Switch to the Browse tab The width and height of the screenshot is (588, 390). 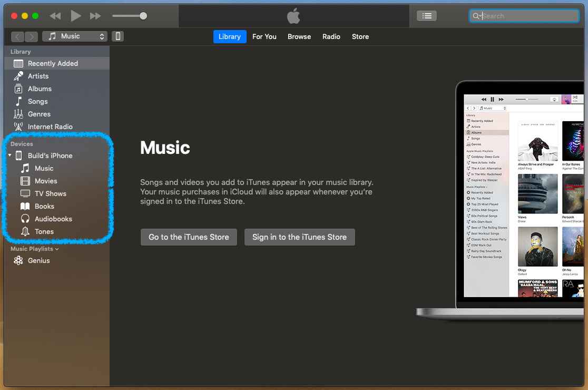[299, 37]
